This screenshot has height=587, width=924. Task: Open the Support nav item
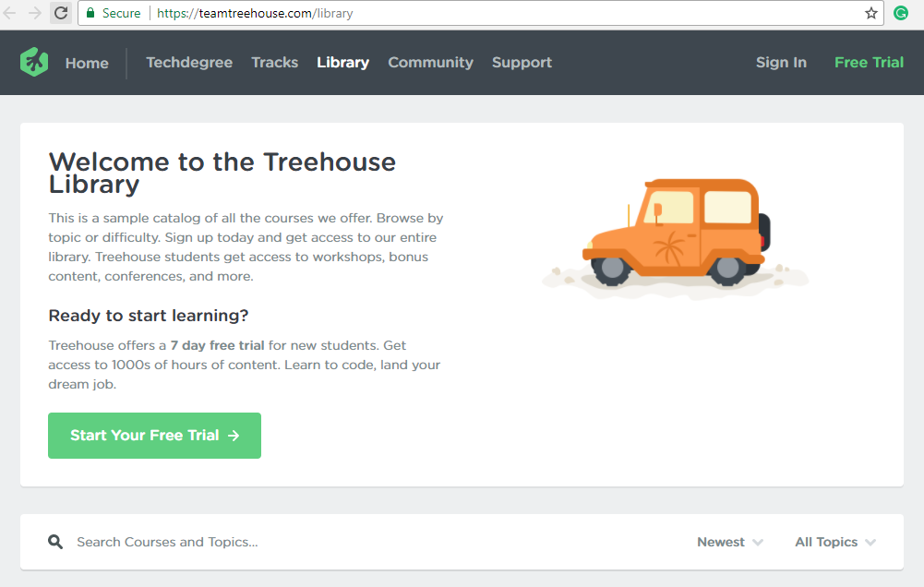[x=522, y=63]
